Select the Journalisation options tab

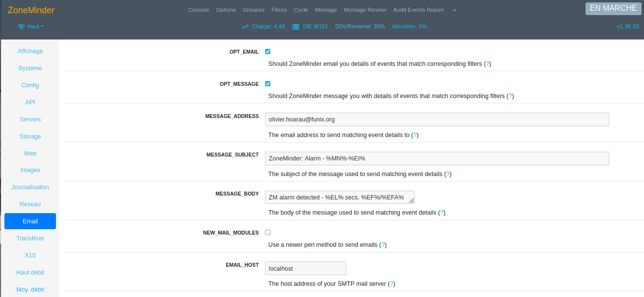30,187
